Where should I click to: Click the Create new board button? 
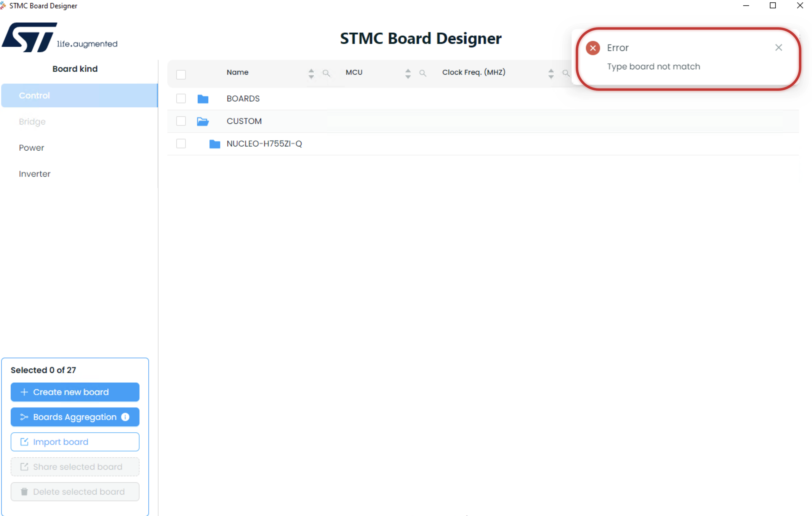coord(74,392)
